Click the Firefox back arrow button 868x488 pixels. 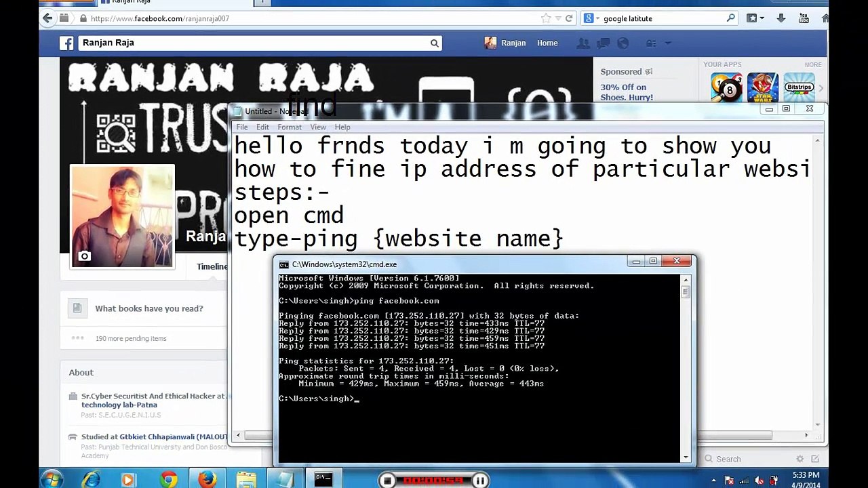[x=47, y=18]
